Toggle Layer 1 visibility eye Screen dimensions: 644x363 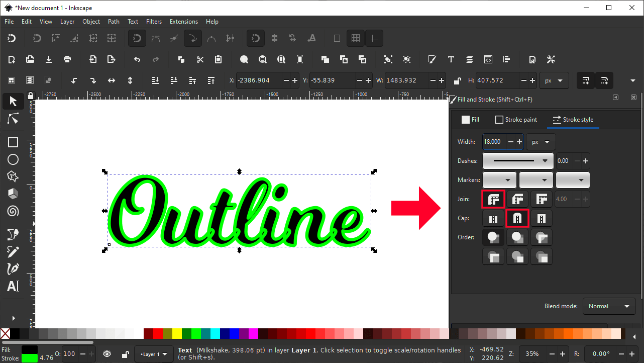click(x=107, y=354)
